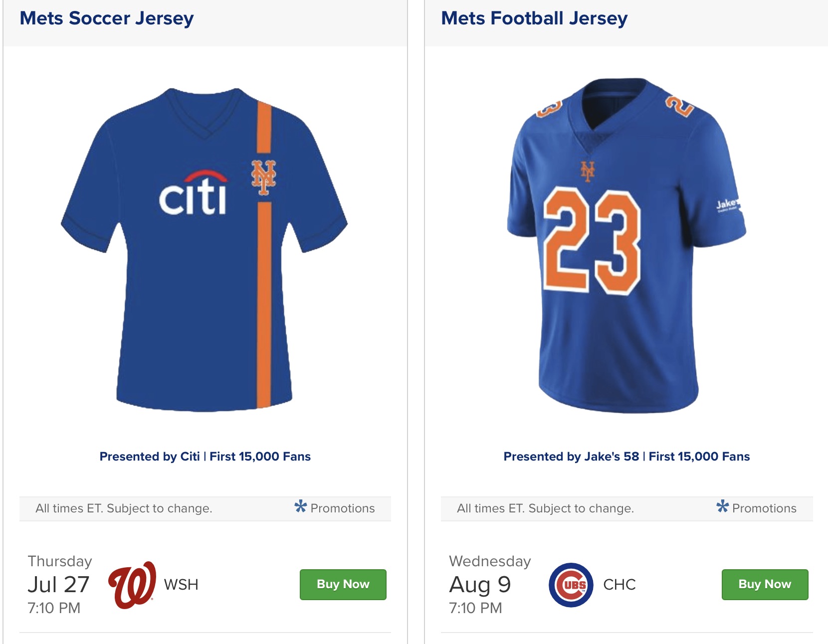The width and height of the screenshot is (828, 644).
Task: Click the orange 23 on football jersey
Action: pyautogui.click(x=592, y=241)
